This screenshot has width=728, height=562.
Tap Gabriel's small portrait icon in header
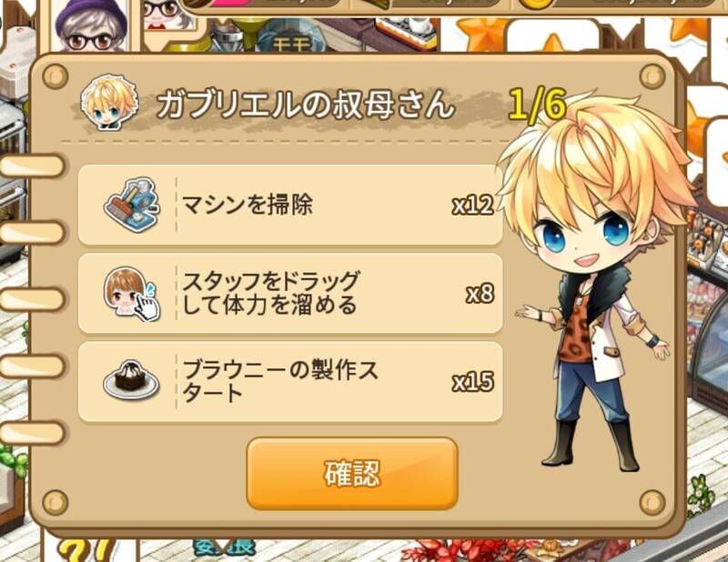[109, 103]
